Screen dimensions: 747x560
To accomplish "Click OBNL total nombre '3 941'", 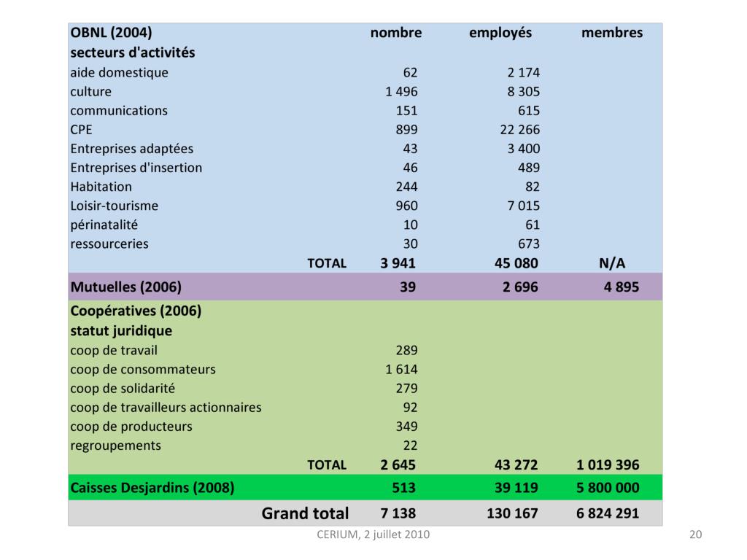I will (x=398, y=263).
